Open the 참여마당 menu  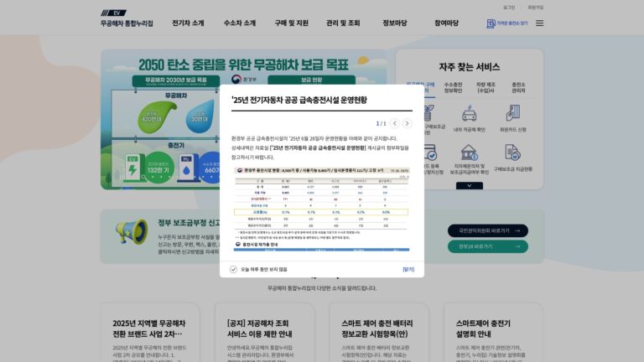pos(446,23)
